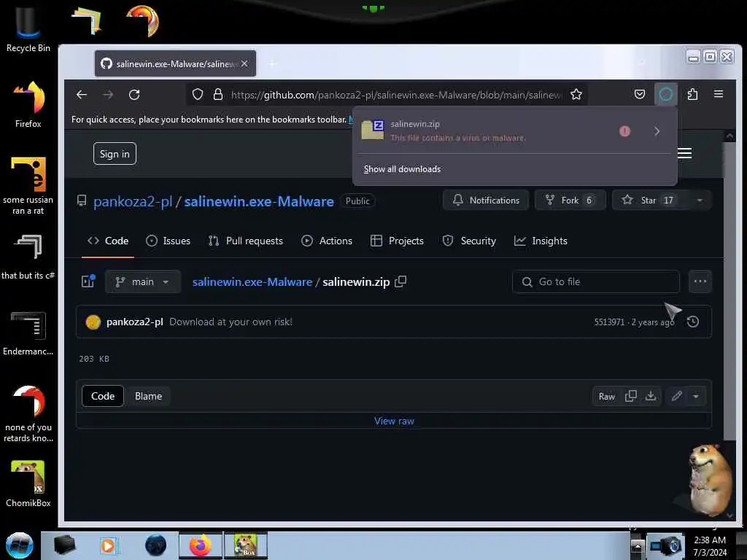Click the page vertical scrollbar

click(x=729, y=290)
